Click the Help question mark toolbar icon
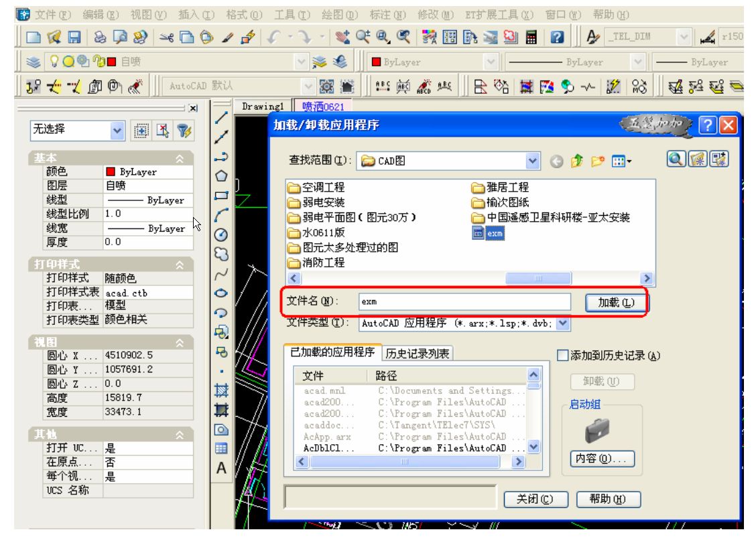 (x=557, y=37)
